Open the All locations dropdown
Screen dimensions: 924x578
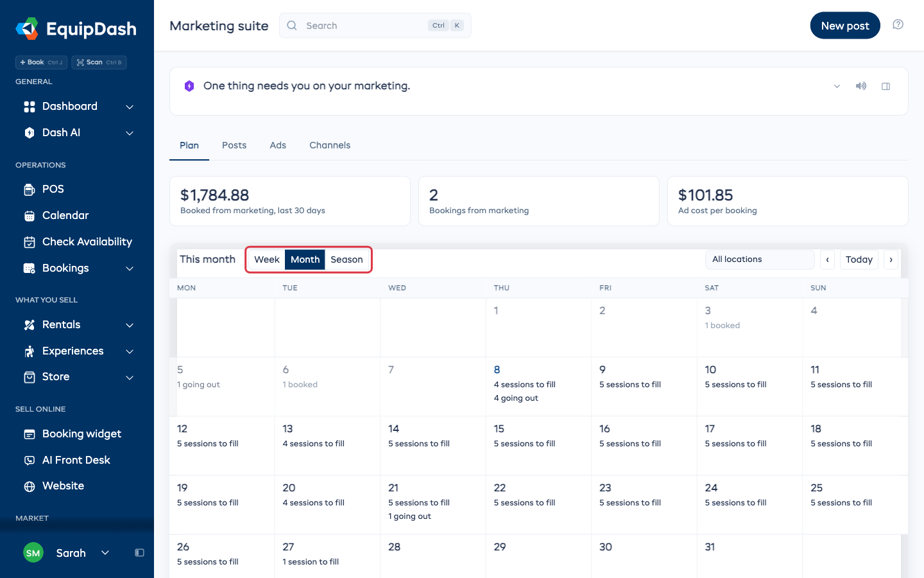pos(760,259)
